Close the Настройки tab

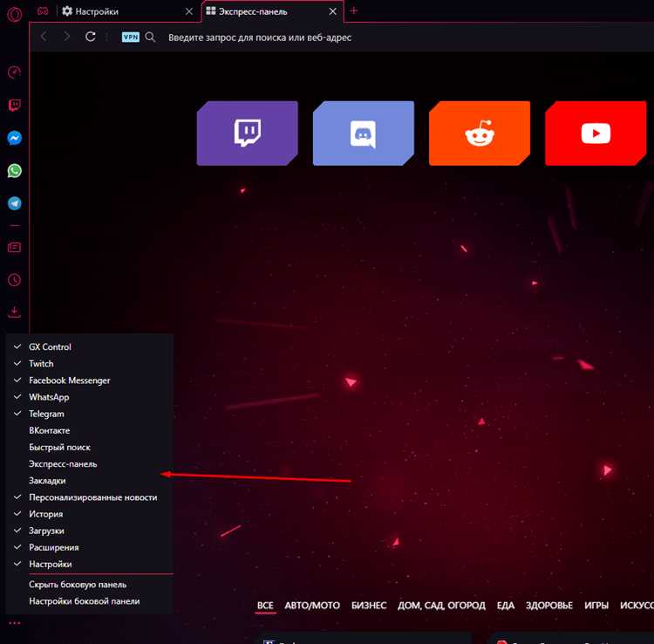point(189,11)
